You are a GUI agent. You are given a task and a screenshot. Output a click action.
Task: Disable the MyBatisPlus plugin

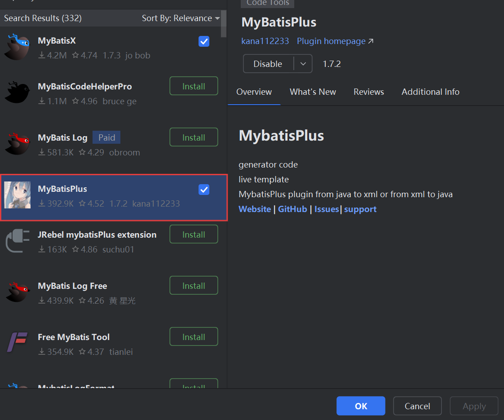point(268,64)
